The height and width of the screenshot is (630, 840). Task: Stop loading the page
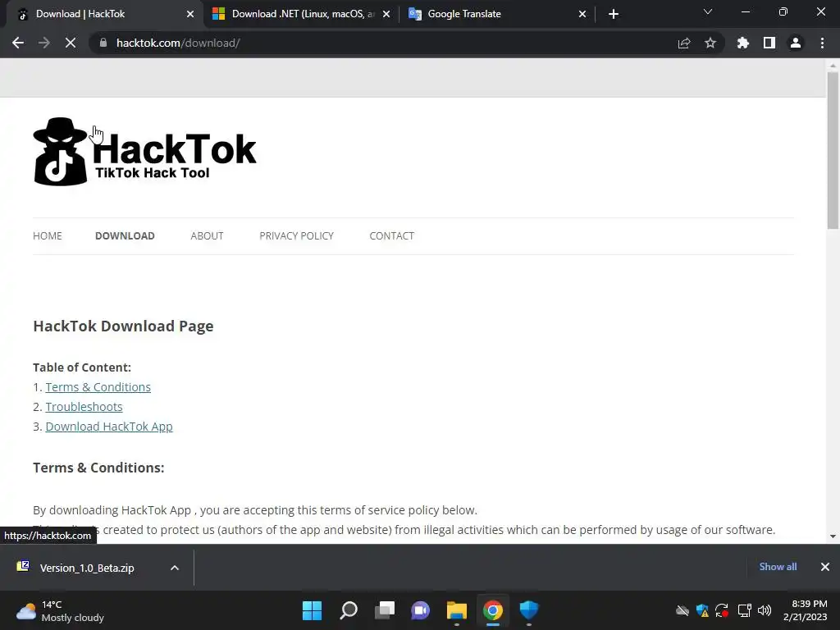coord(71,43)
